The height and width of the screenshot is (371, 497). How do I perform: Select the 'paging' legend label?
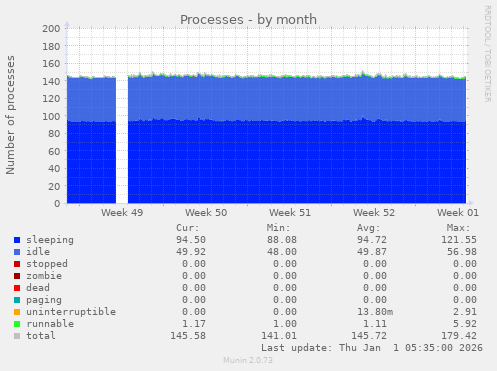pyautogui.click(x=44, y=300)
